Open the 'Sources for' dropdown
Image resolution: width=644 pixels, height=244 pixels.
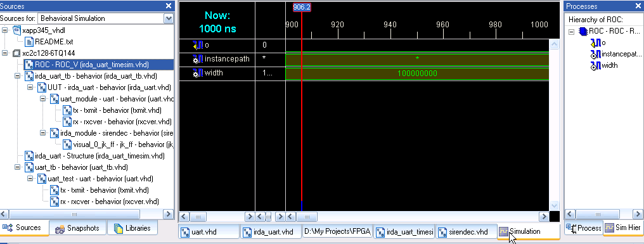tap(169, 18)
